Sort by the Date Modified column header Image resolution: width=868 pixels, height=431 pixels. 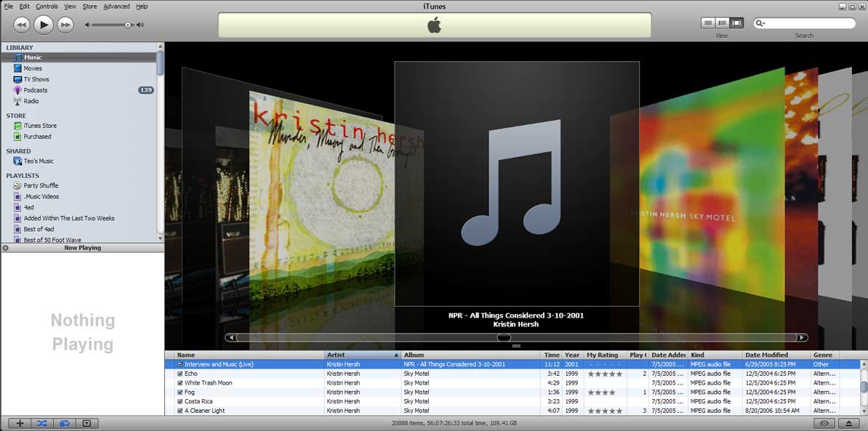[776, 355]
